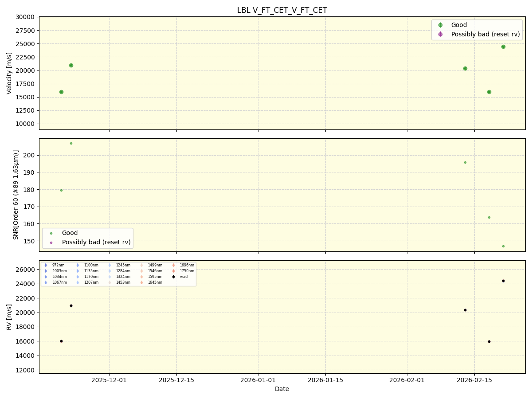Select the first velocity point near 16000 m/s

pos(61,92)
